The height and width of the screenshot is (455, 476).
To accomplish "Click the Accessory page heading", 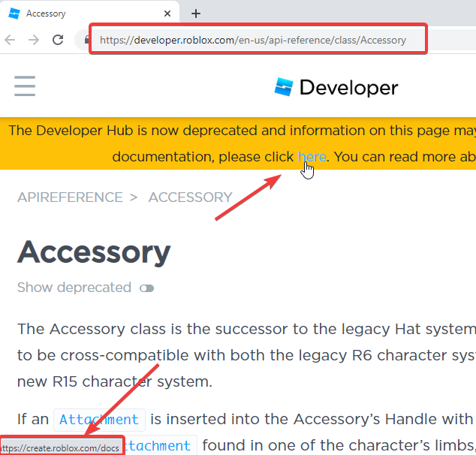I will click(x=94, y=252).
